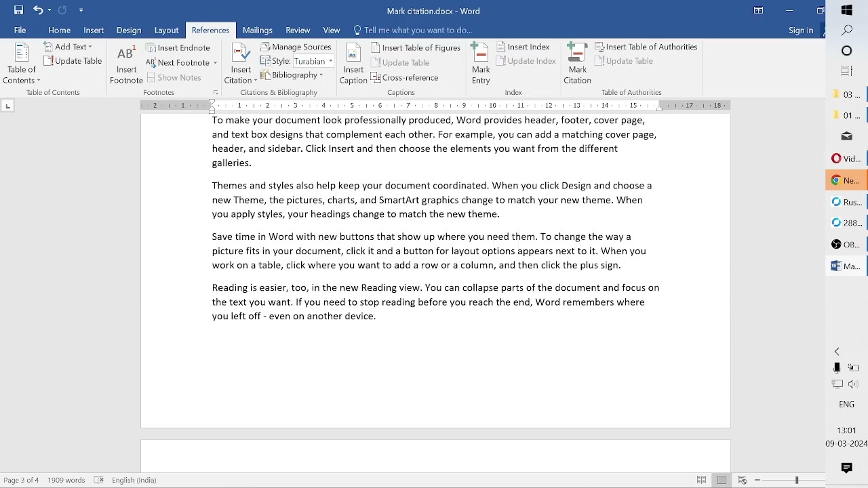The height and width of the screenshot is (488, 868).
Task: Switch to Print Layout view
Action: point(722,480)
